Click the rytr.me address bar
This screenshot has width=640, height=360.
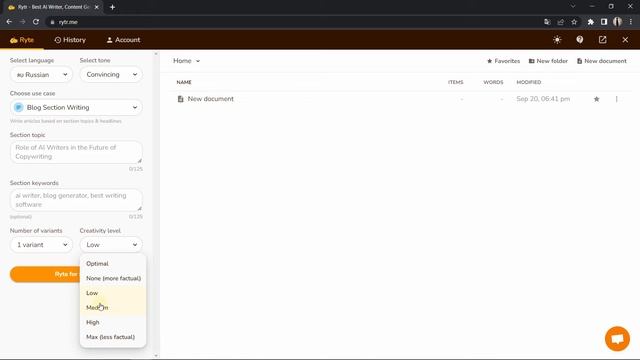point(294,22)
